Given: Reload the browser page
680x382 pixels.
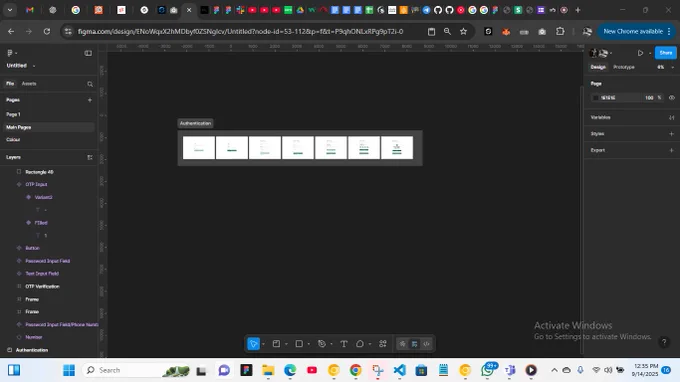Looking at the screenshot, I should coord(47,32).
